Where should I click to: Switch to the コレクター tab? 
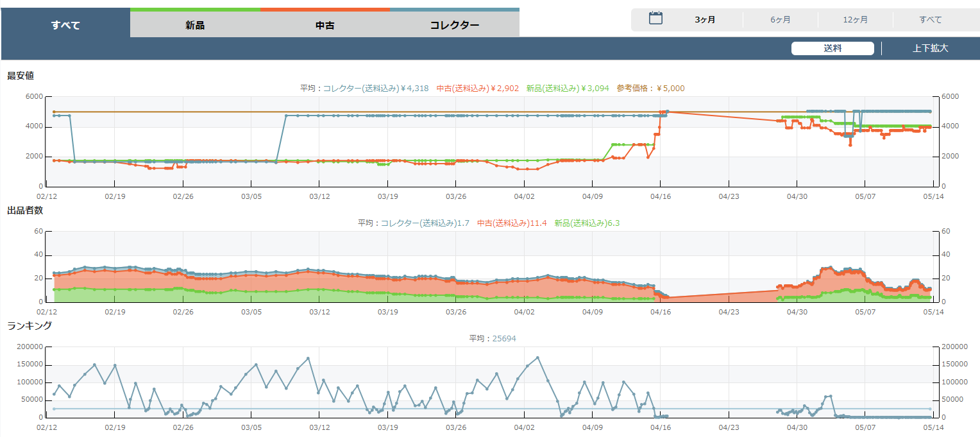click(x=454, y=26)
